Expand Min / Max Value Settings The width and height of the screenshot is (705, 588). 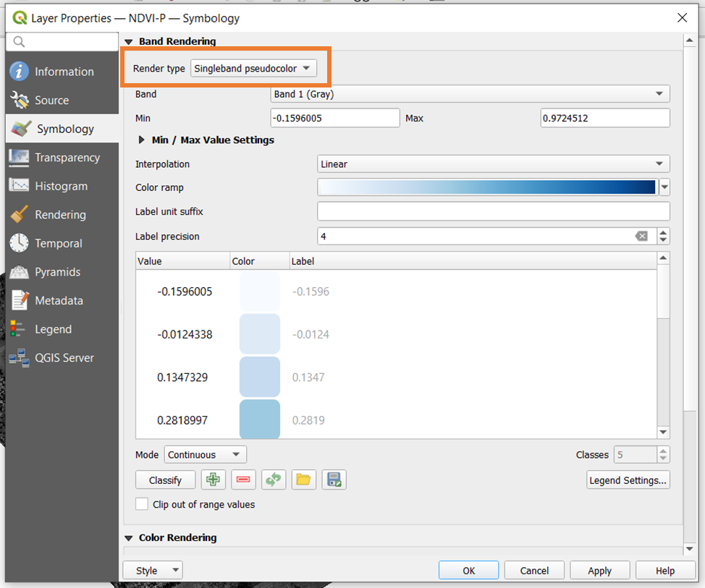pos(142,140)
